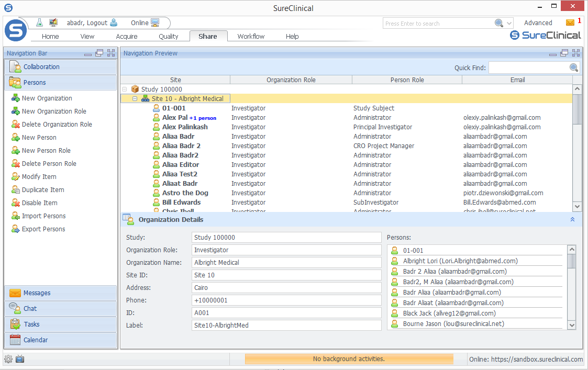Click the Persons list scroll down arrow
Screen dimensions: 588x370
tap(571, 326)
